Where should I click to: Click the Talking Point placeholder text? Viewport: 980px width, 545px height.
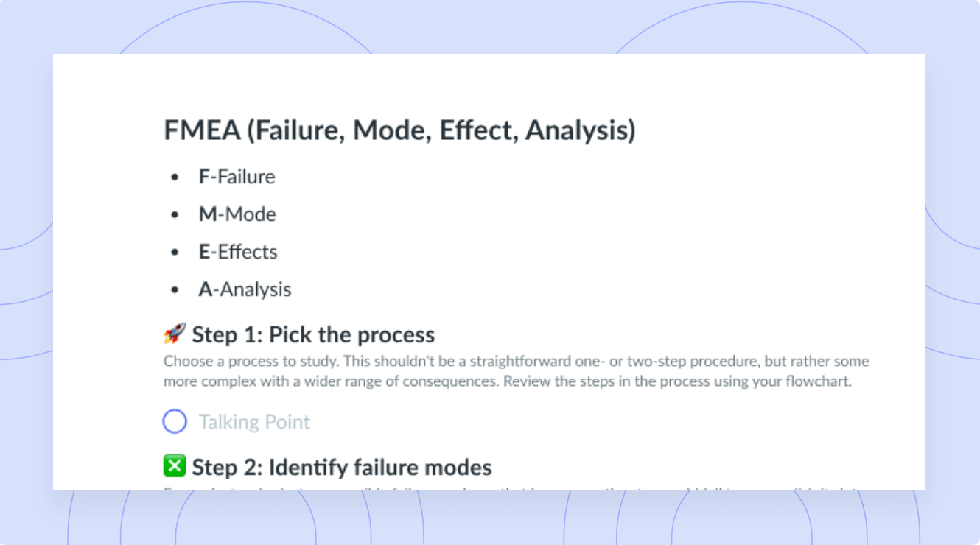[x=254, y=422]
